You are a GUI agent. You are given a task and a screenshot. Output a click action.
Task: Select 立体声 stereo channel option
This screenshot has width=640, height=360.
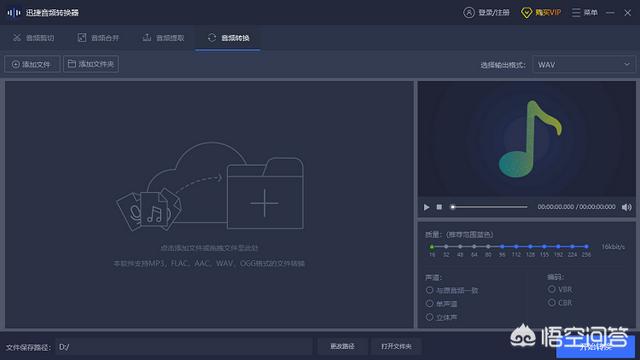[429, 317]
